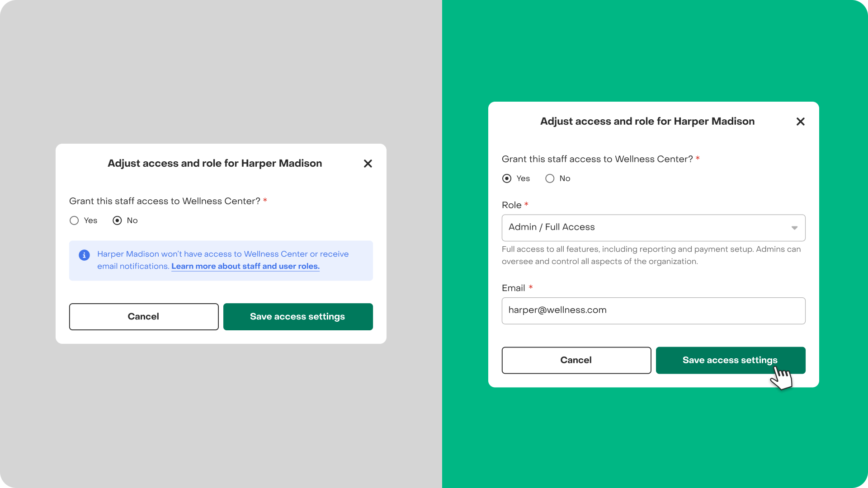Click the Role field label
868x488 pixels.
(511, 205)
